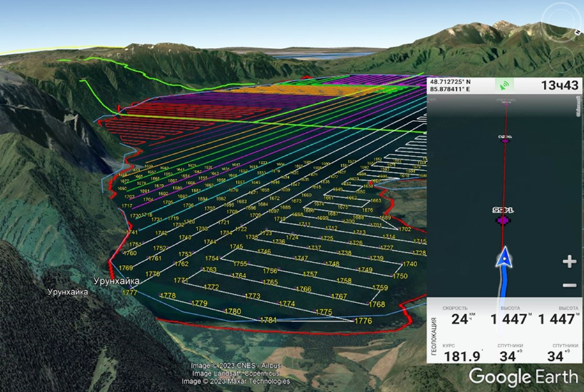Click the 13ч43 time display
This screenshot has height=392, width=584.
560,86
